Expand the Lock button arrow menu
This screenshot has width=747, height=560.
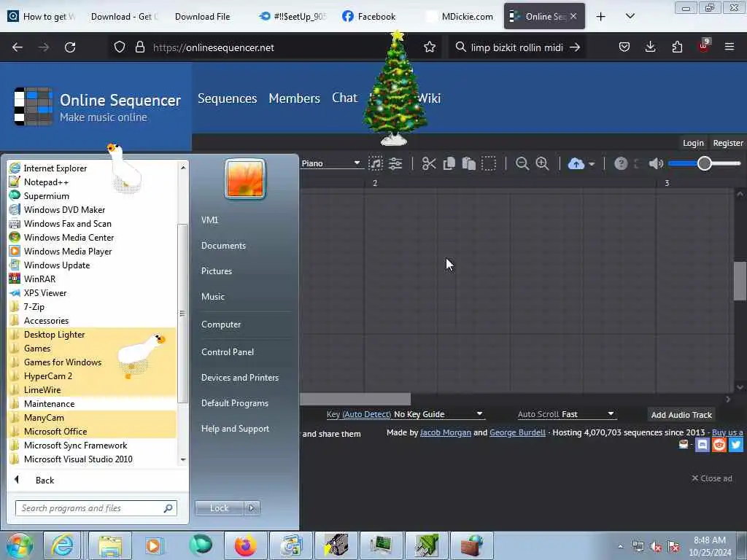pyautogui.click(x=252, y=508)
